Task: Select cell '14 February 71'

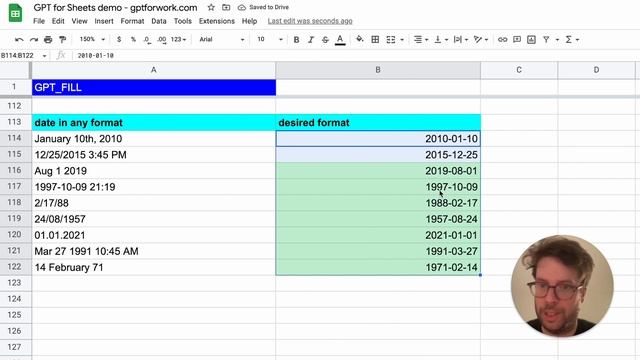Action: click(154, 267)
